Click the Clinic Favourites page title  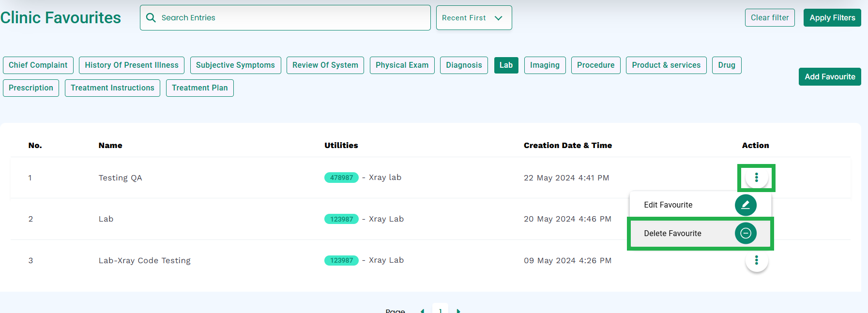point(61,18)
